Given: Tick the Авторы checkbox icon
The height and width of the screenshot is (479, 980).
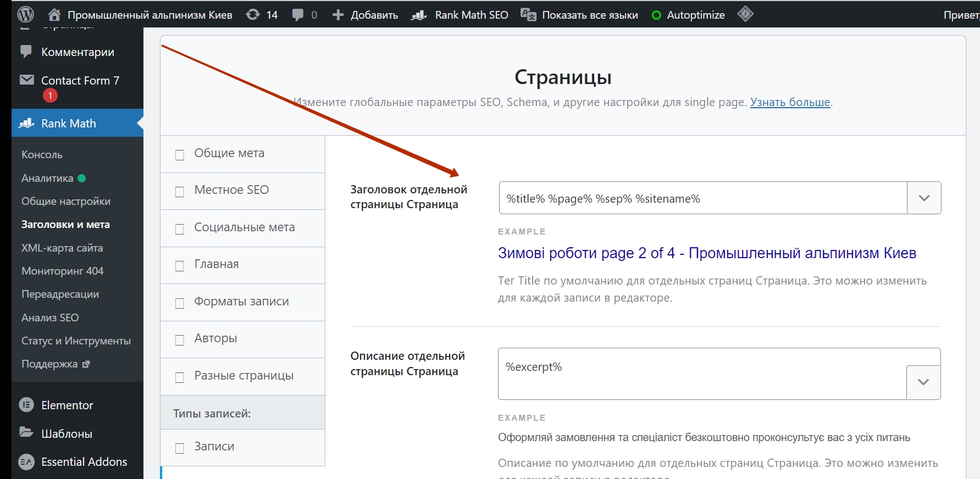Looking at the screenshot, I should [180, 340].
